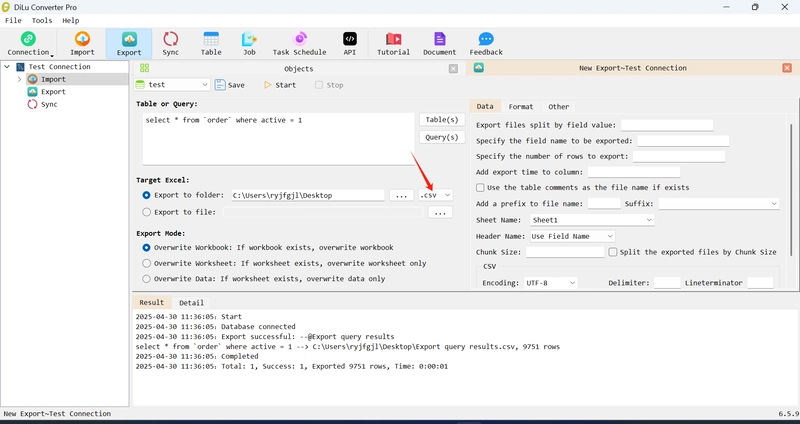Open the API toolbar icon
The height and width of the screenshot is (424, 800).
point(349,43)
